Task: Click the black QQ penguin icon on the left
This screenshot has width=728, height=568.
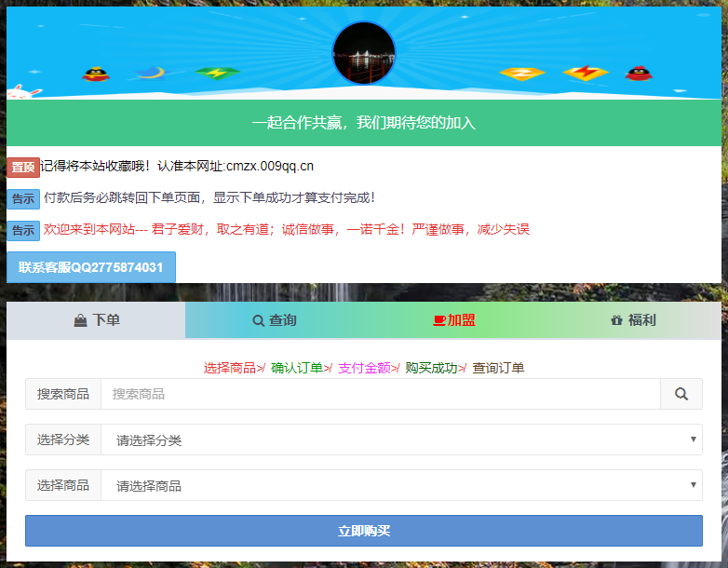Action: pos(96,74)
